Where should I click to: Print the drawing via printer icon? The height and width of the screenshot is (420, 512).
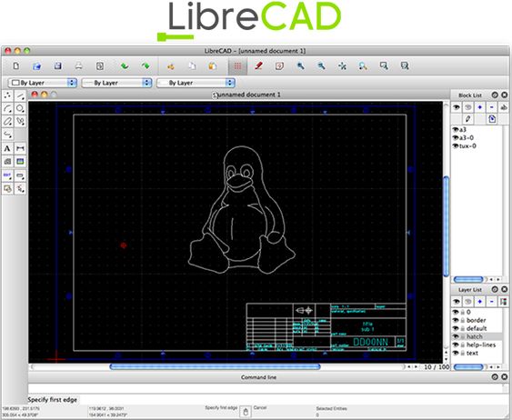click(79, 66)
